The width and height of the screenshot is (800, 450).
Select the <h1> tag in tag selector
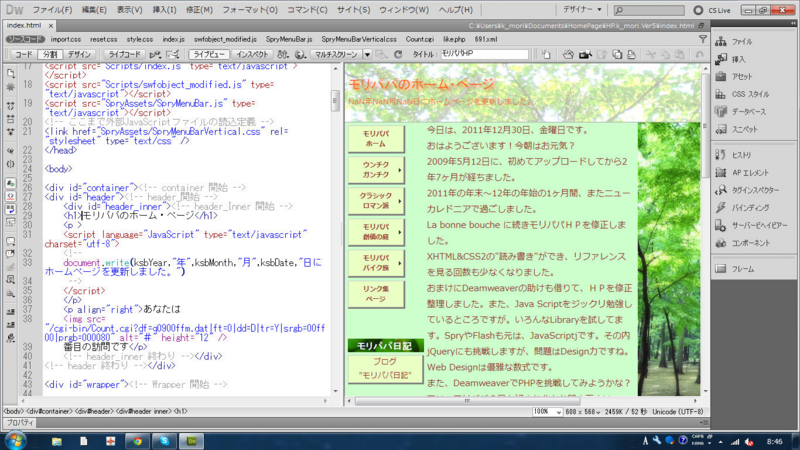(x=181, y=411)
